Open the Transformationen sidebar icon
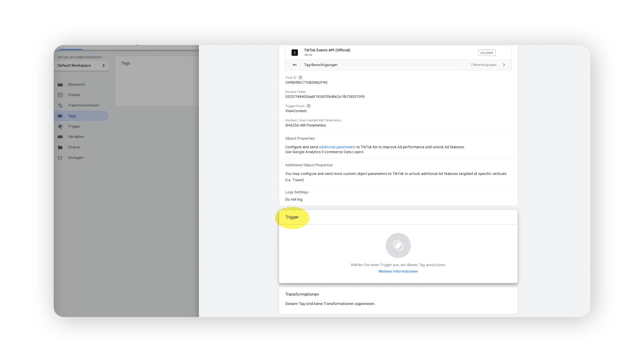 60,105
